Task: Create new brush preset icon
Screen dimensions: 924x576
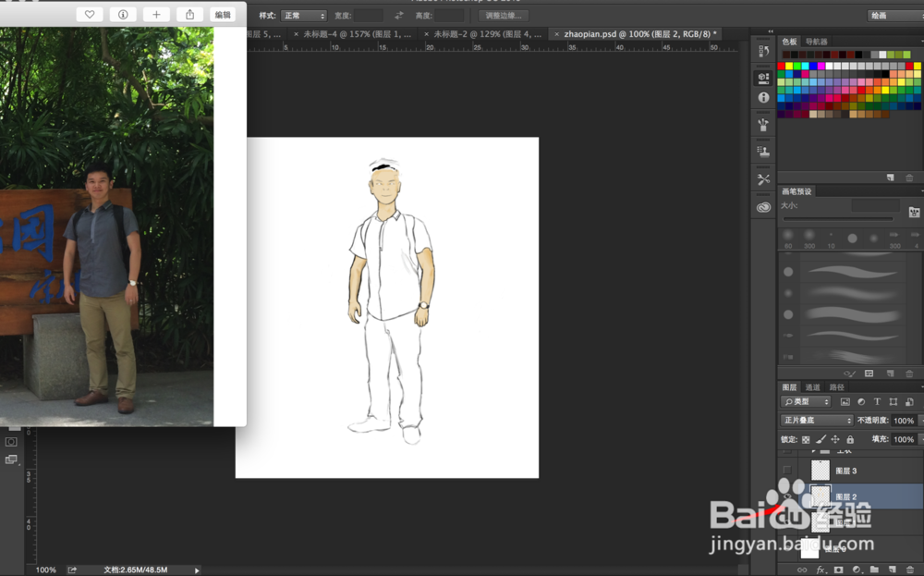Action: click(891, 374)
